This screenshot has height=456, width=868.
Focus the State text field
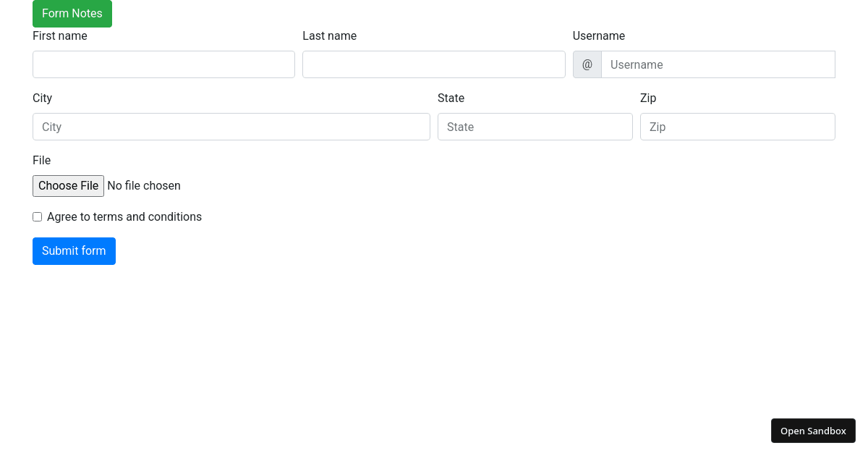coord(535,127)
